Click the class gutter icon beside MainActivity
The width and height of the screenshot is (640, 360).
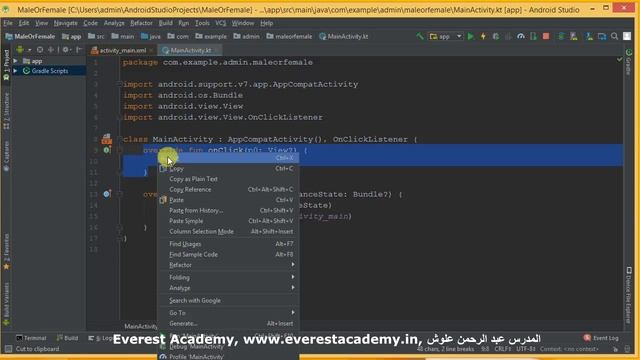(x=107, y=139)
